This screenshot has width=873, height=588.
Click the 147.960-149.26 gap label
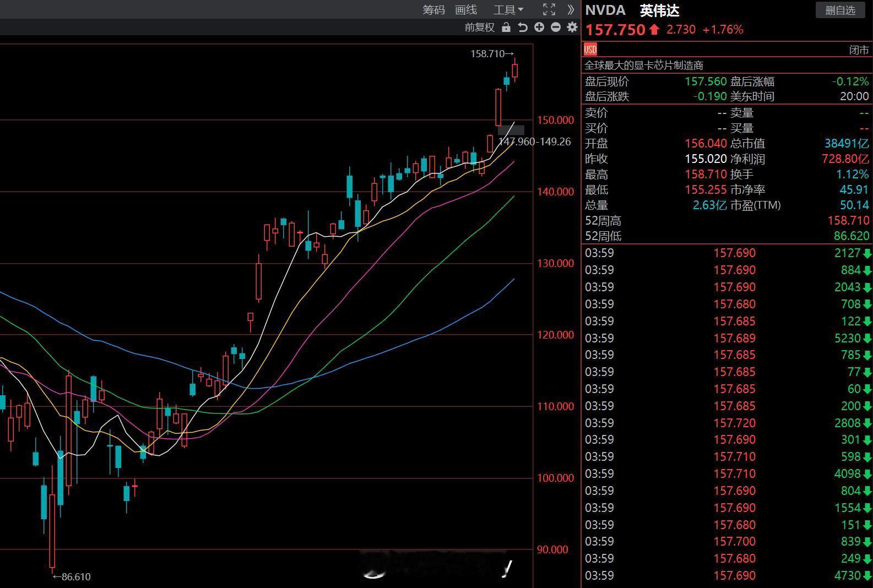point(534,141)
